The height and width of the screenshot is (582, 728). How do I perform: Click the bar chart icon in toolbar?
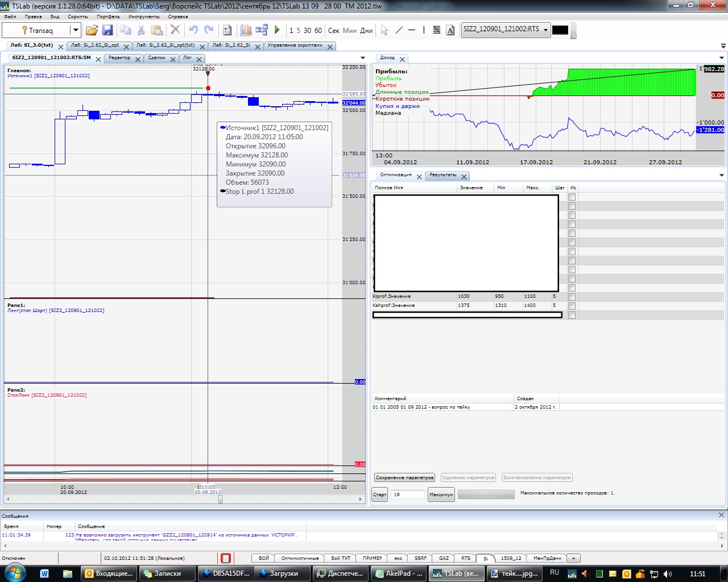coord(246,30)
